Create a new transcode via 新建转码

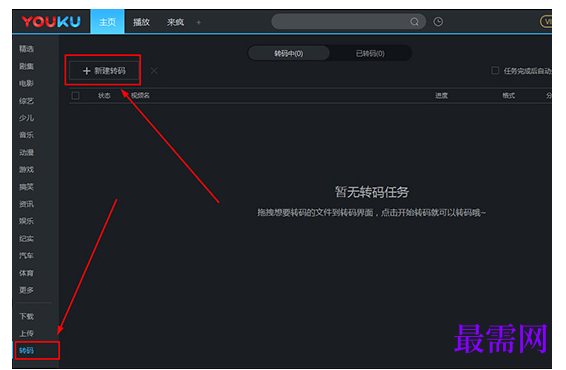point(104,71)
